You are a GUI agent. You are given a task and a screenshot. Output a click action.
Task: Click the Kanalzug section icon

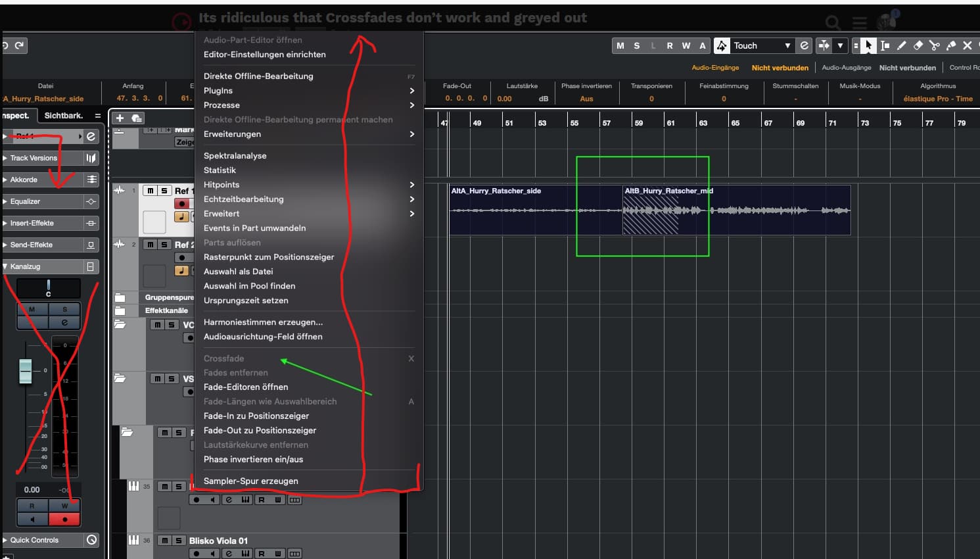pos(91,266)
